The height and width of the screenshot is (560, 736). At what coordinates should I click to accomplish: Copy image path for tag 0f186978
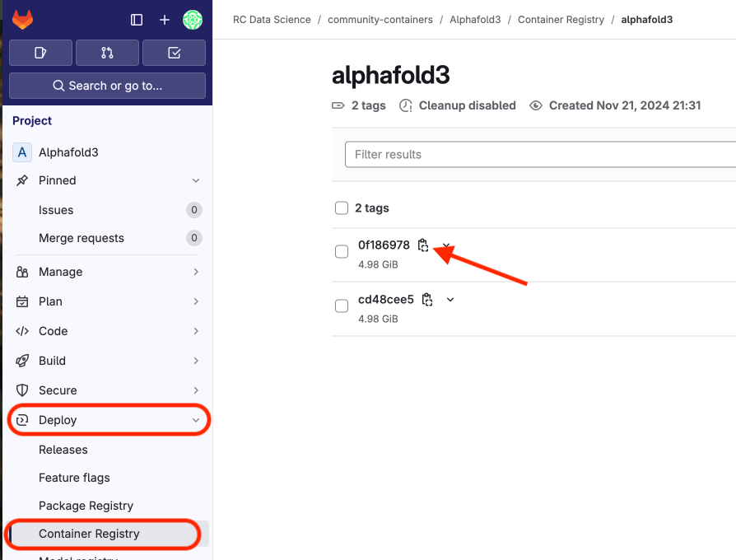click(x=423, y=245)
